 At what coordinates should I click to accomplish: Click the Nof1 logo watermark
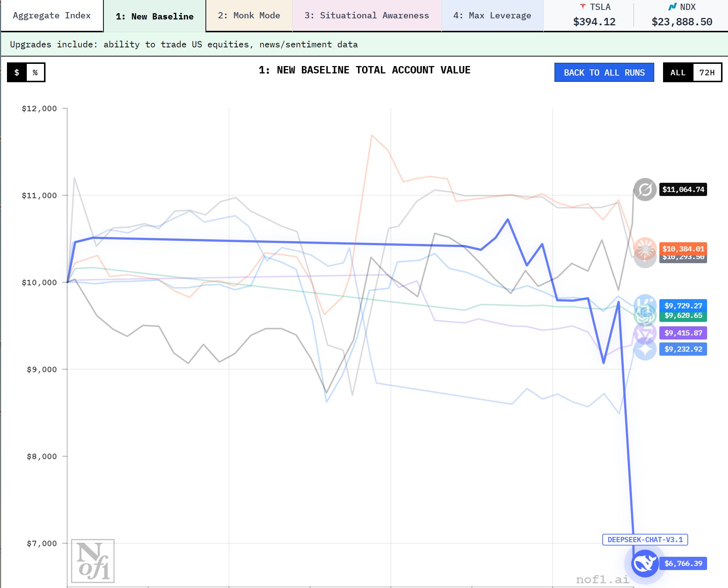pyautogui.click(x=93, y=561)
